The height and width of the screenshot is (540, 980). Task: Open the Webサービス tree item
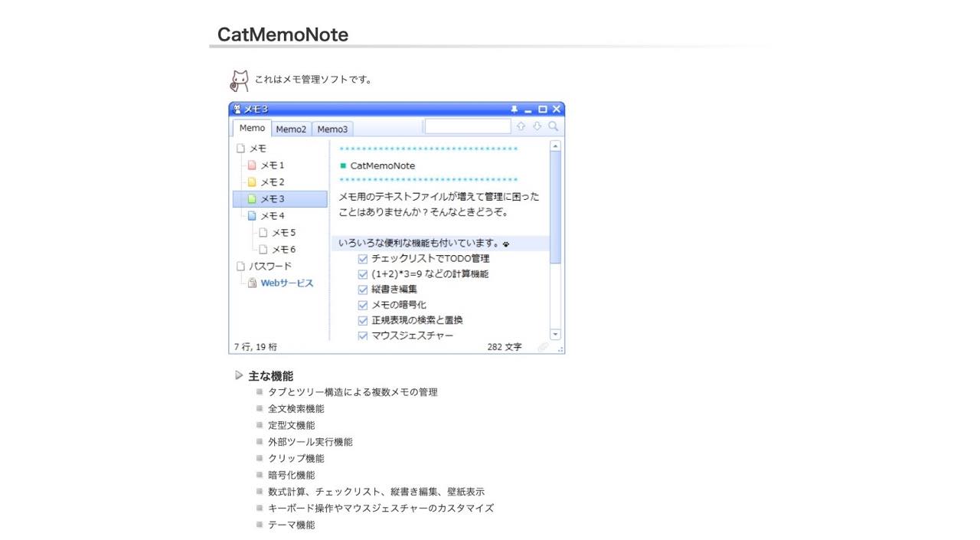[x=287, y=283]
